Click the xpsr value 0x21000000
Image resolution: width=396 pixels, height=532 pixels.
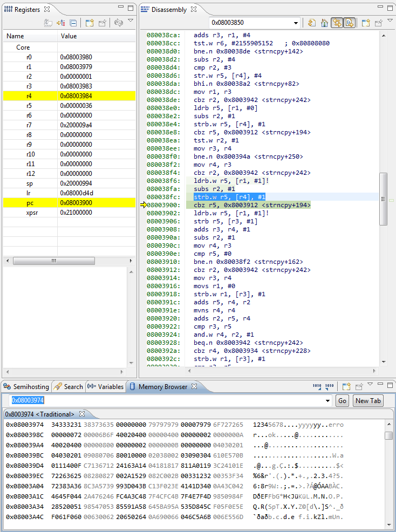[76, 213]
